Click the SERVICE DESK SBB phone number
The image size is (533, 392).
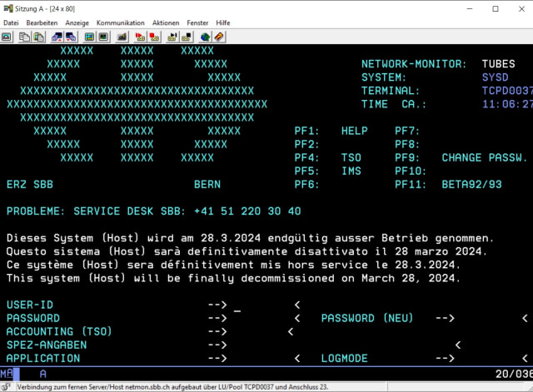point(247,211)
